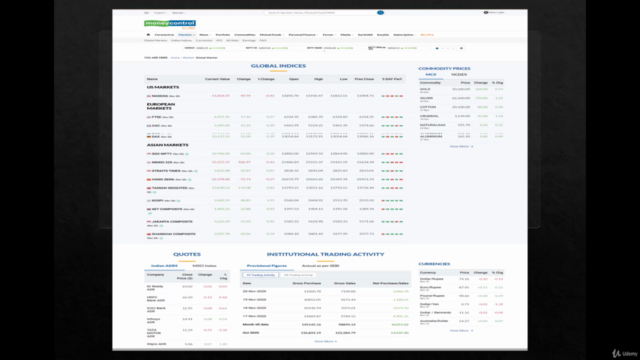Click the Udemy logo watermark icon

point(616,353)
